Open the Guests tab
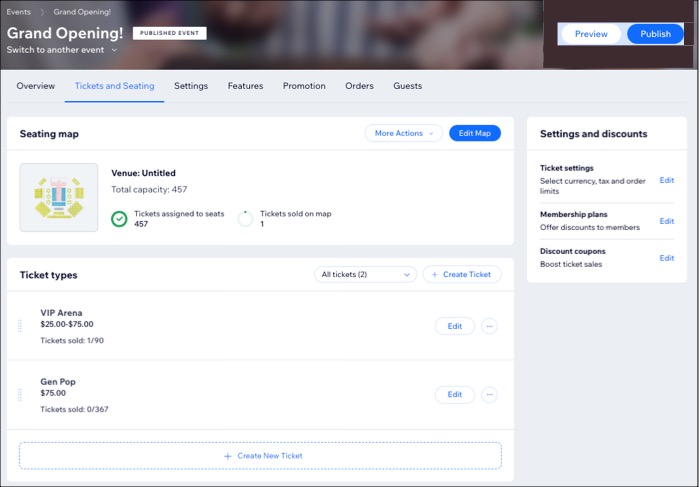This screenshot has width=700, height=487. tap(408, 86)
